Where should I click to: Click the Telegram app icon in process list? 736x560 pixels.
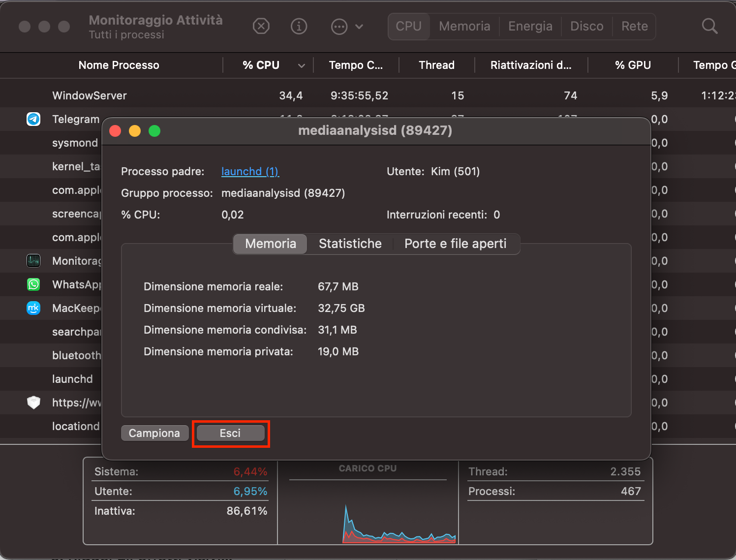coord(33,119)
